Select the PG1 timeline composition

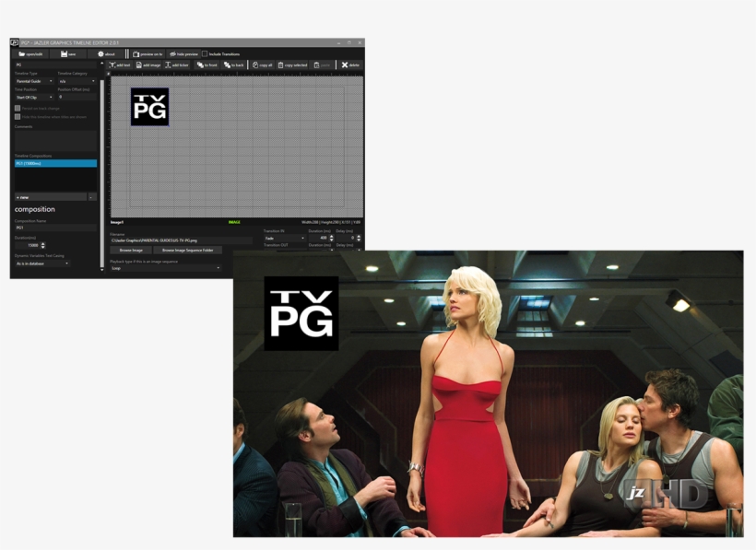click(x=55, y=162)
